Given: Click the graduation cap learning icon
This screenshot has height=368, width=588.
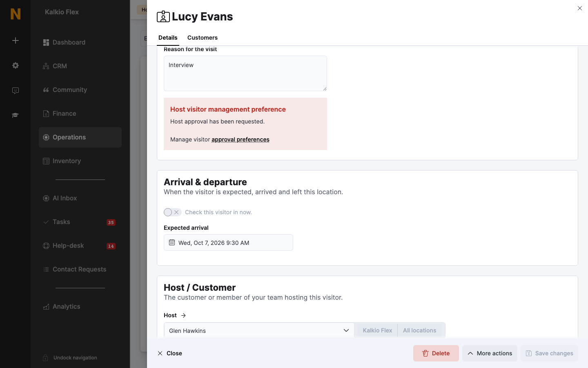Looking at the screenshot, I should pos(16,115).
